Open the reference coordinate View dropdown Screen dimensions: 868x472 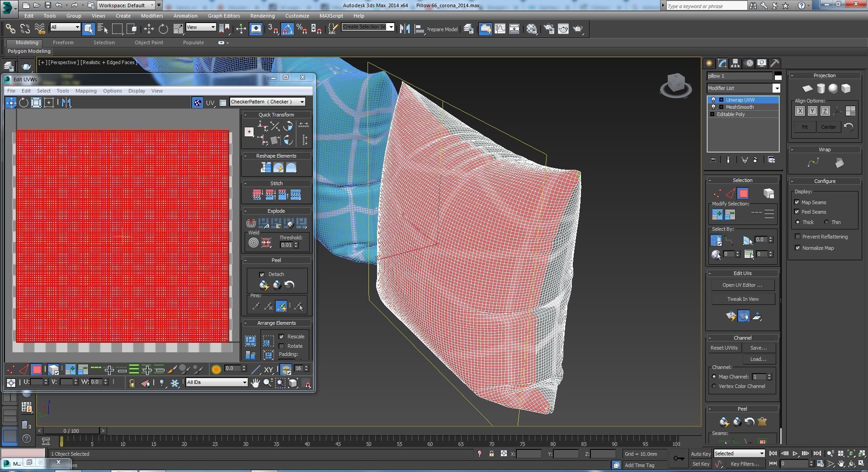pos(201,27)
